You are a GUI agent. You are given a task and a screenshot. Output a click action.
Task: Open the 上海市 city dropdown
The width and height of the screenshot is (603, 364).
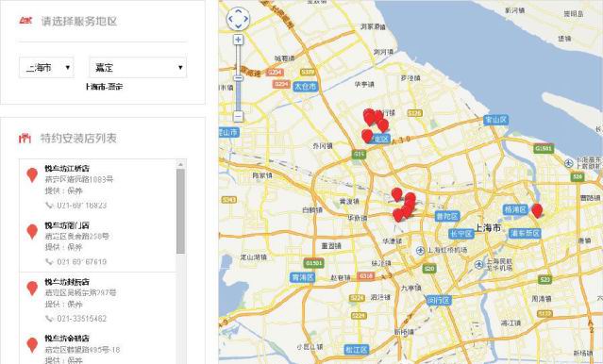click(46, 68)
